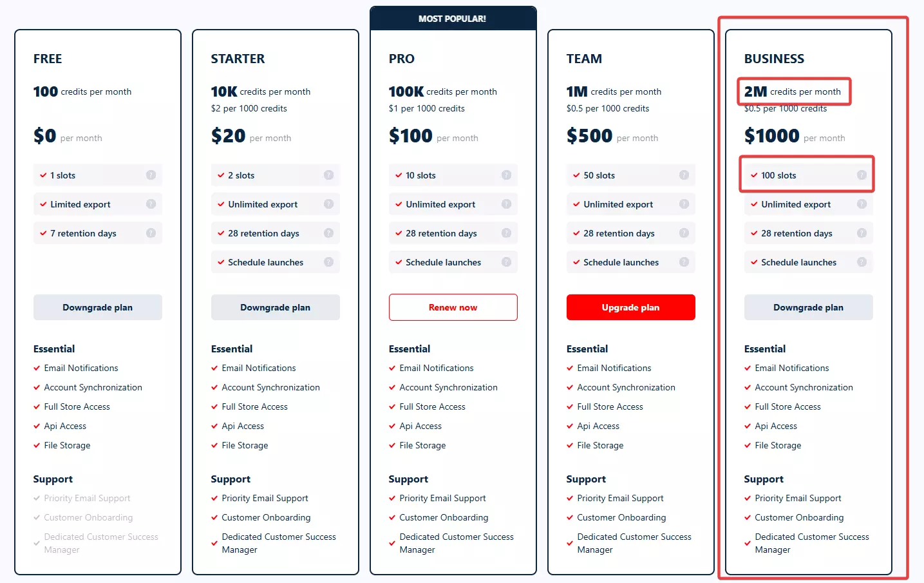
Task: Click the check beside "Customer Onboarding" in Business
Action: (x=748, y=517)
